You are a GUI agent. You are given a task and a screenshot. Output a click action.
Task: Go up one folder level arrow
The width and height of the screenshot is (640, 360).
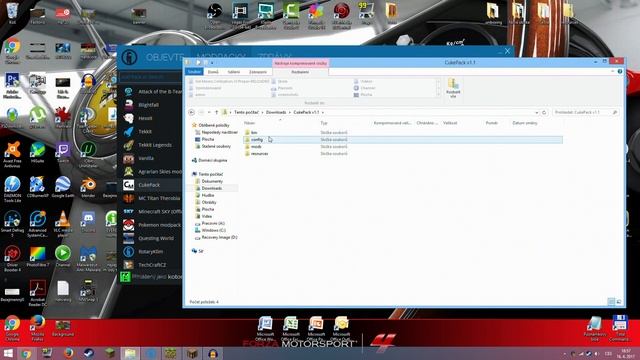(x=216, y=112)
